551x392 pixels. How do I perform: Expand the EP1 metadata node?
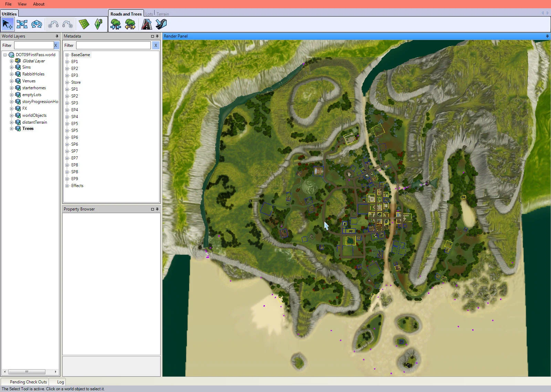[67, 62]
